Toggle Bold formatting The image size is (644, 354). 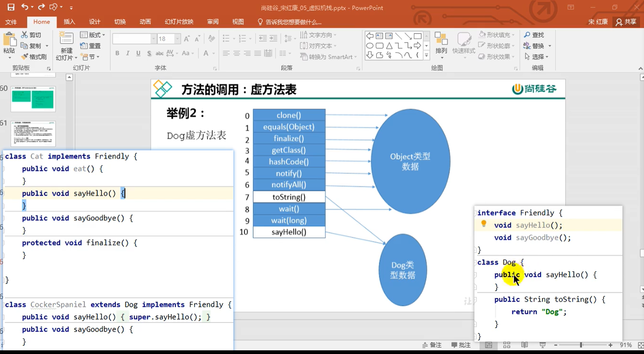click(x=117, y=53)
